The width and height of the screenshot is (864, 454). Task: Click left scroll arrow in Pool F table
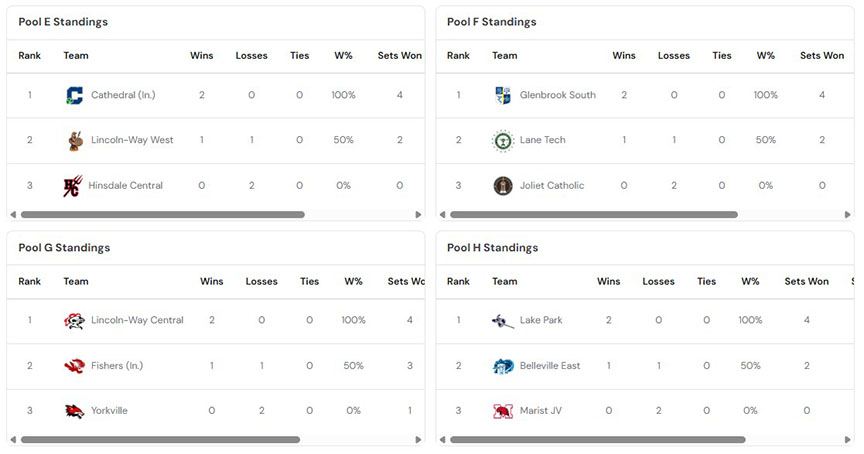(442, 214)
